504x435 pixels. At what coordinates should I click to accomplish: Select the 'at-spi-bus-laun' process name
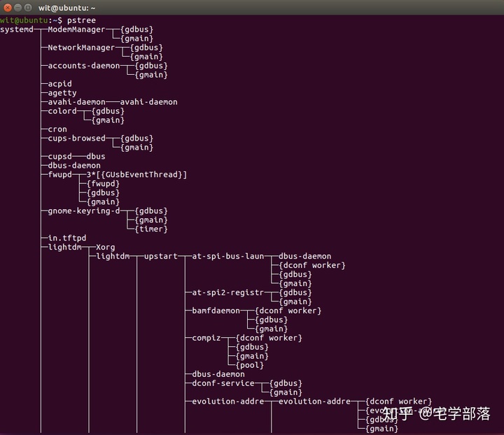click(x=228, y=257)
